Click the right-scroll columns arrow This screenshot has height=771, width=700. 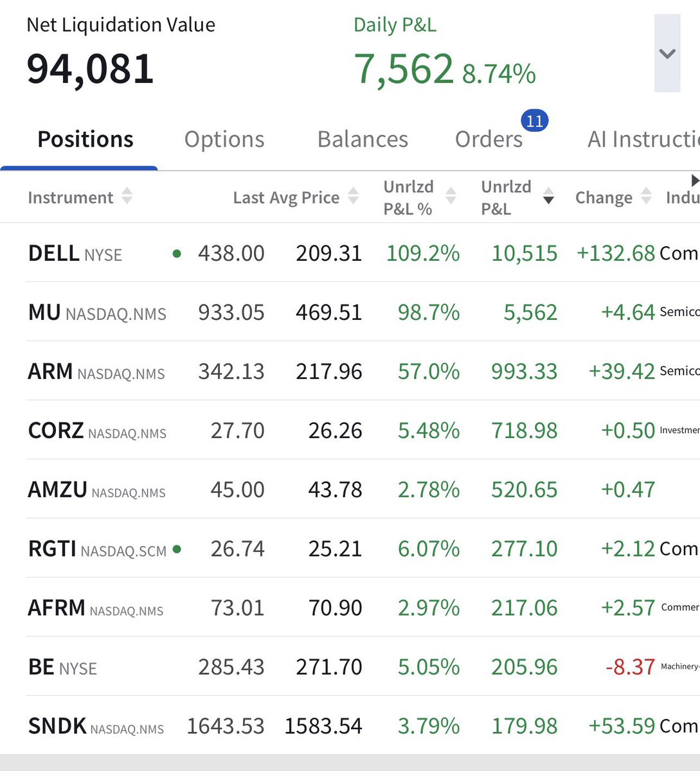pos(694,181)
